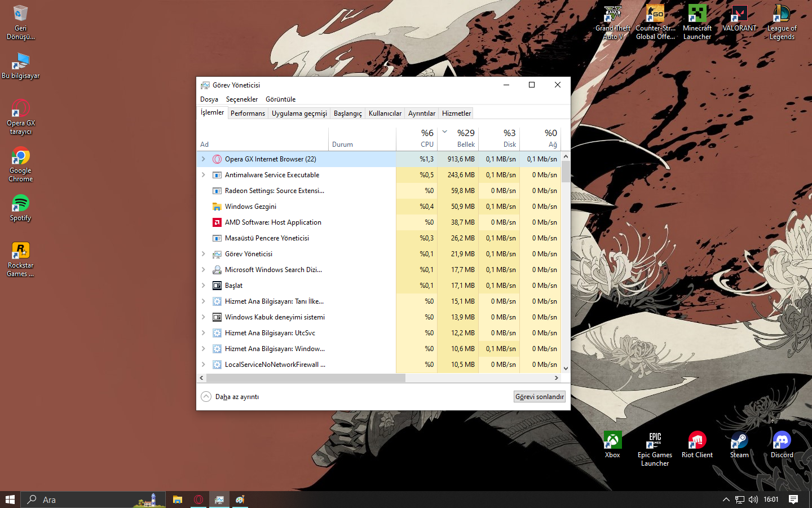Switch to Opera GX in the taskbar
812x508 pixels.
[198, 500]
